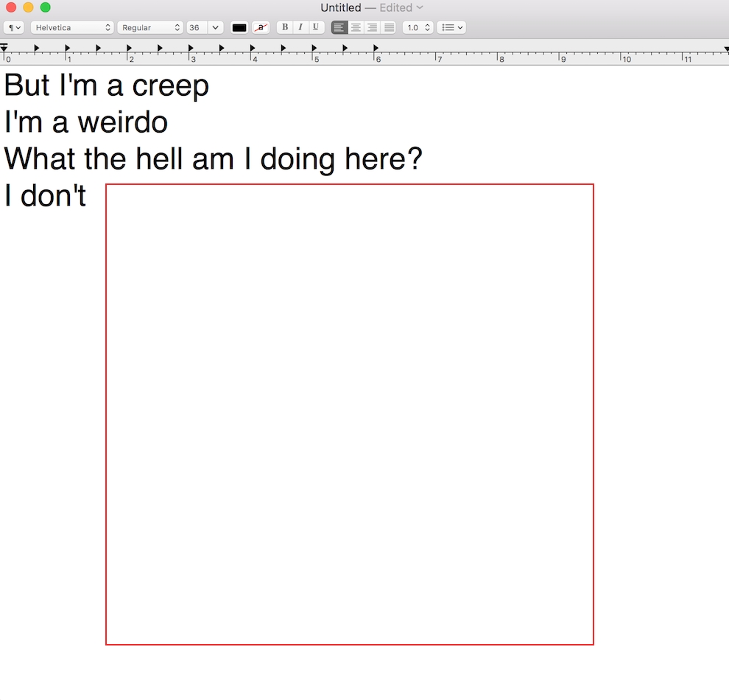Expand the font size dropdown arrow
Screen dimensions: 729x700
pyautogui.click(x=215, y=27)
